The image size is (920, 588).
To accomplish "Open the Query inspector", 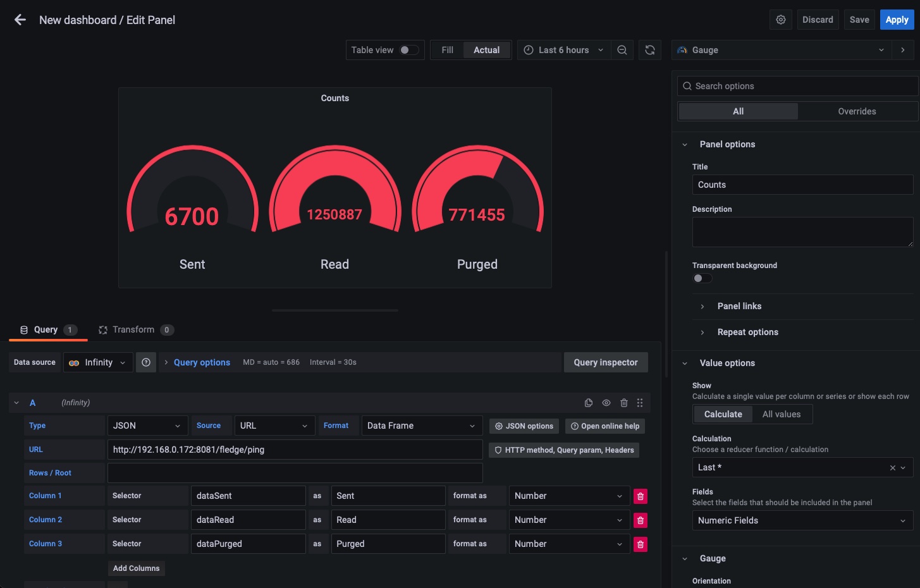I will pyautogui.click(x=605, y=362).
